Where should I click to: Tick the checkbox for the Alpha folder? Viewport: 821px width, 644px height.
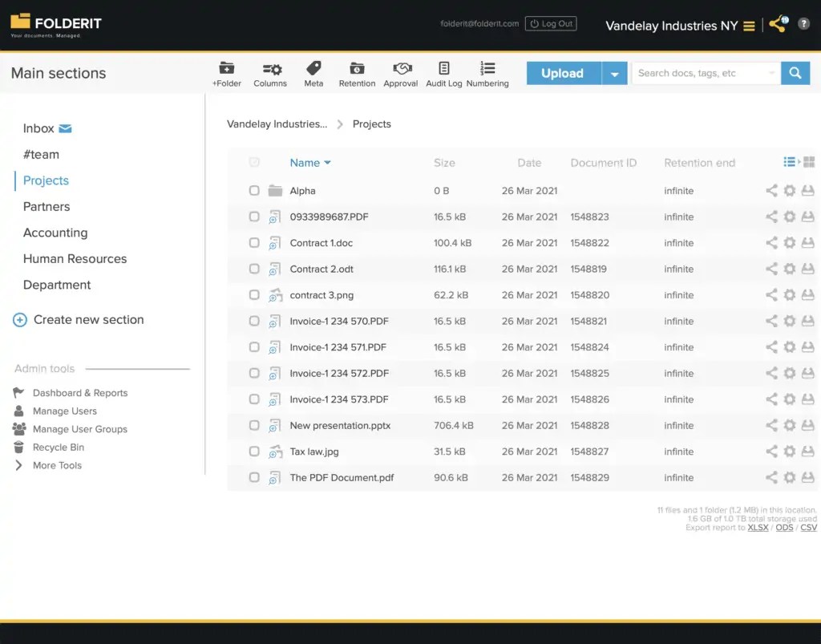[254, 191]
